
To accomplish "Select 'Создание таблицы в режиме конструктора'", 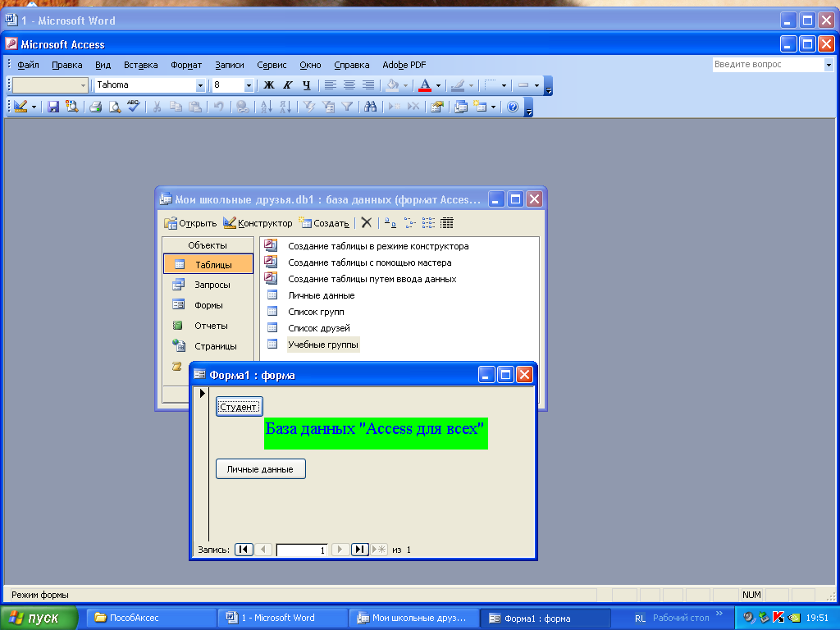I will (x=378, y=246).
